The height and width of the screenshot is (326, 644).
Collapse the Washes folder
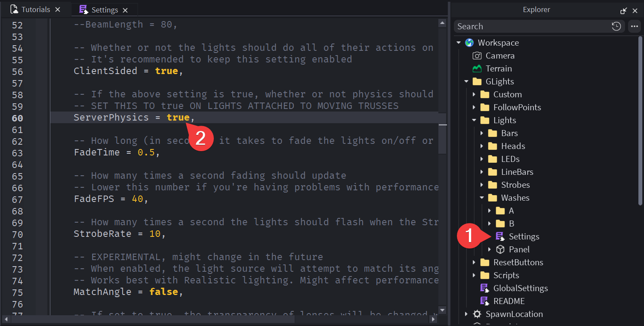[x=482, y=198]
